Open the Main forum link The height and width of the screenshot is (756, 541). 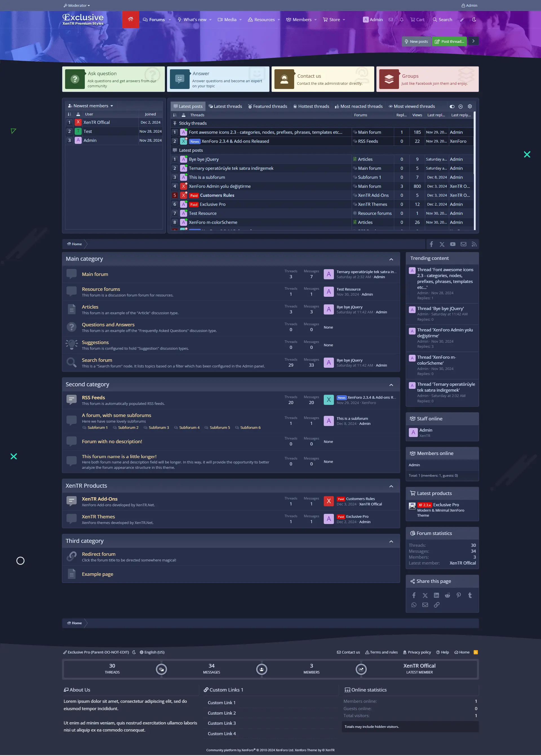tap(95, 274)
